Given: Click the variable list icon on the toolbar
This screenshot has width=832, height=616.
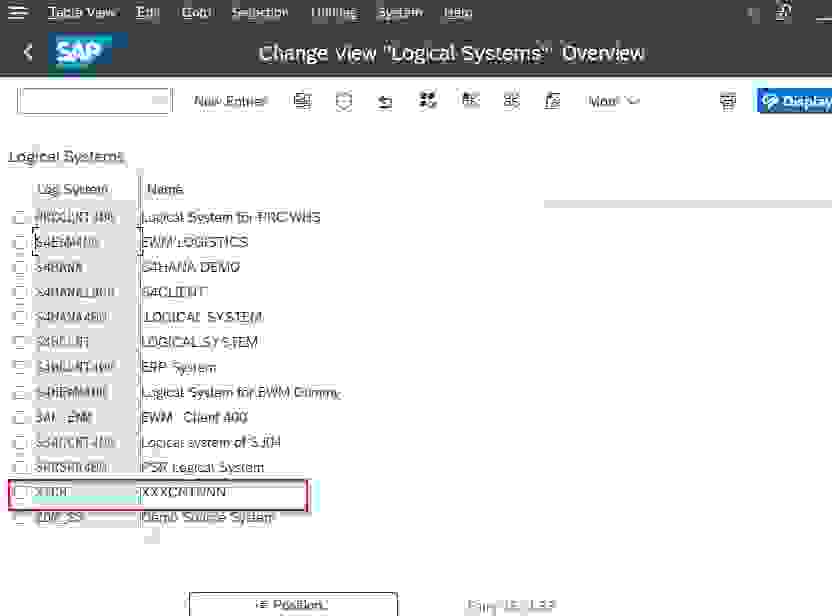Looking at the screenshot, I should pyautogui.click(x=552, y=101).
